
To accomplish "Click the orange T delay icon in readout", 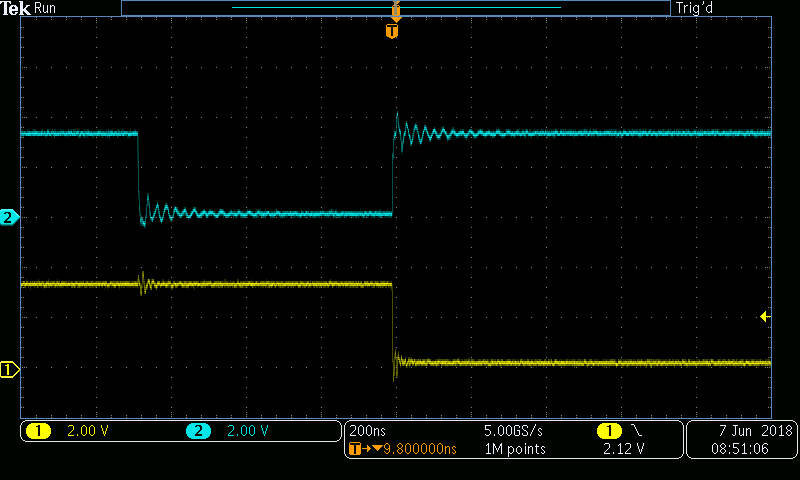I will click(355, 450).
